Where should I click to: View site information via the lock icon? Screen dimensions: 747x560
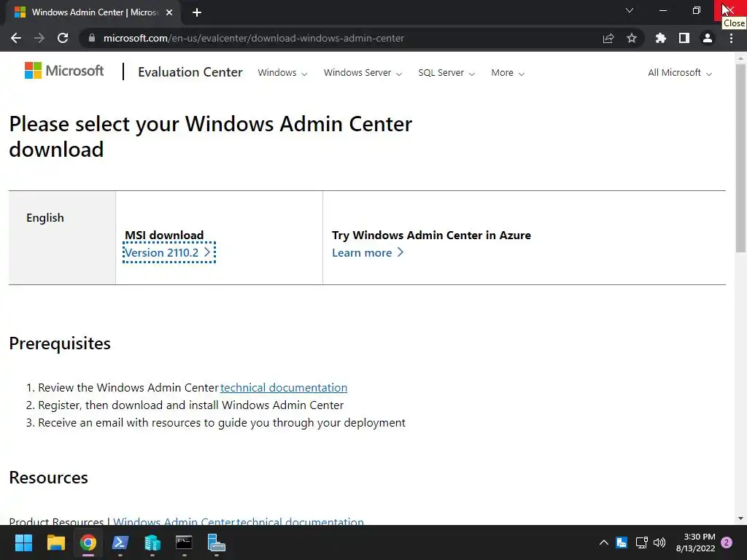pyautogui.click(x=91, y=38)
